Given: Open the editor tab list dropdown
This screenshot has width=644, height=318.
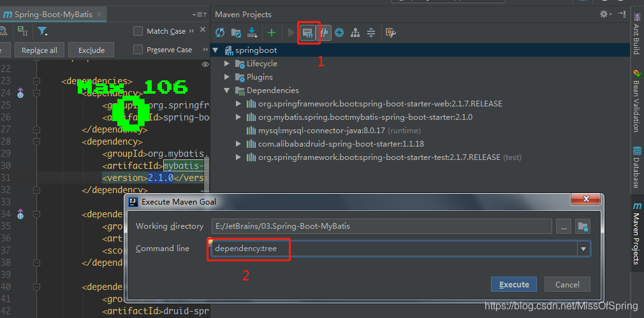Looking at the screenshot, I should tap(199, 15).
